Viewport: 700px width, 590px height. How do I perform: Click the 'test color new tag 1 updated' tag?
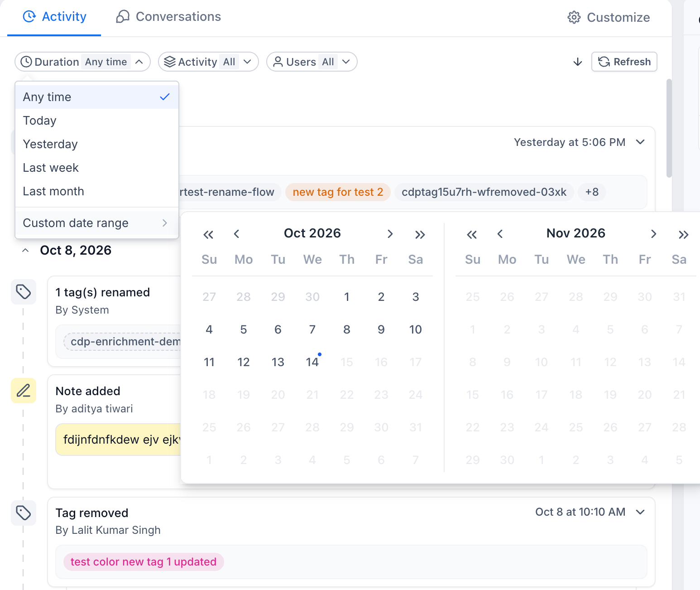[144, 562]
